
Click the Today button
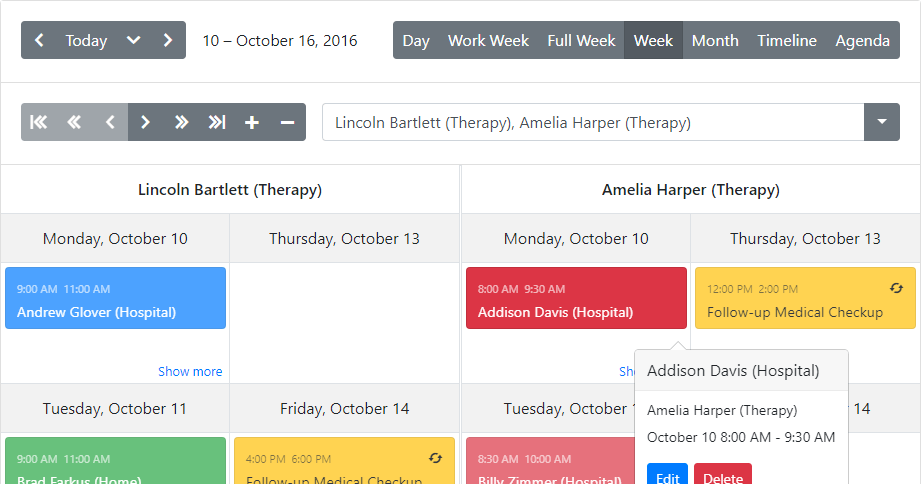(86, 41)
